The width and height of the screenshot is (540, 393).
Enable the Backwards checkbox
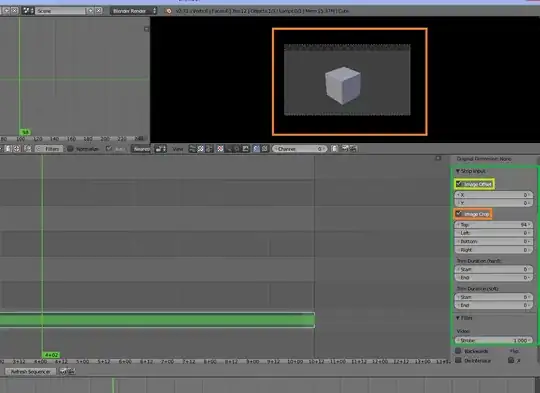pos(458,351)
